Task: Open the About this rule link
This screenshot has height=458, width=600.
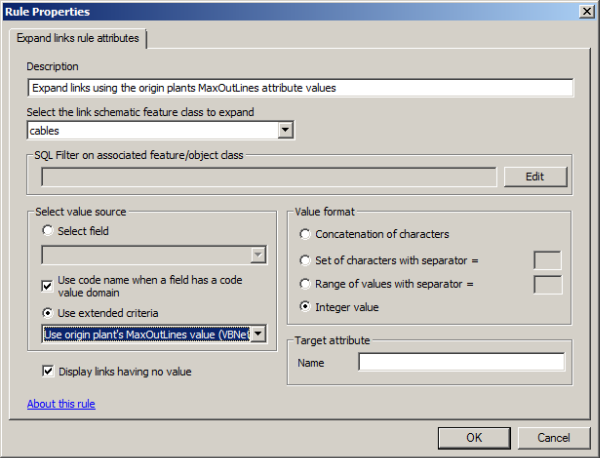Action: coord(61,404)
